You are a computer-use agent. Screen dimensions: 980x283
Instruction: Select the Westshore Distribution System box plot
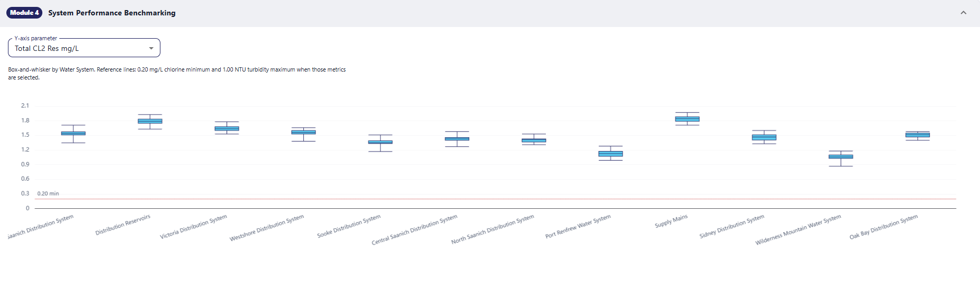pos(303,132)
